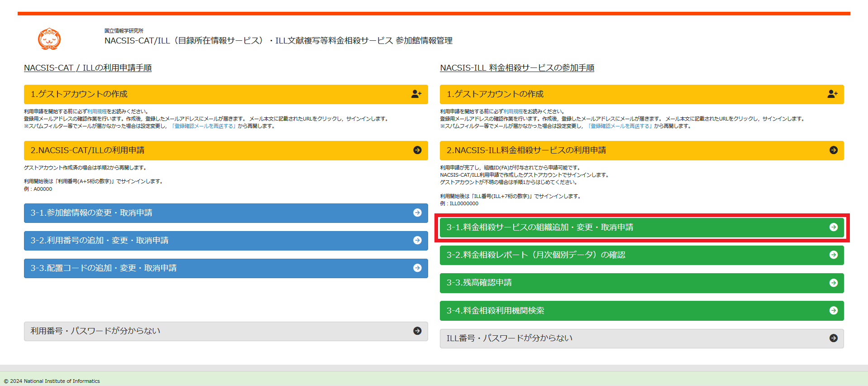This screenshot has width=868, height=386.
Task: Open 3-4.料金相殺利用機関検索
Action: (642, 311)
